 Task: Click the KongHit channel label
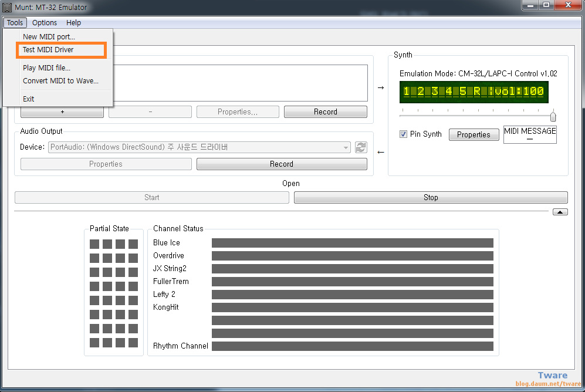166,307
